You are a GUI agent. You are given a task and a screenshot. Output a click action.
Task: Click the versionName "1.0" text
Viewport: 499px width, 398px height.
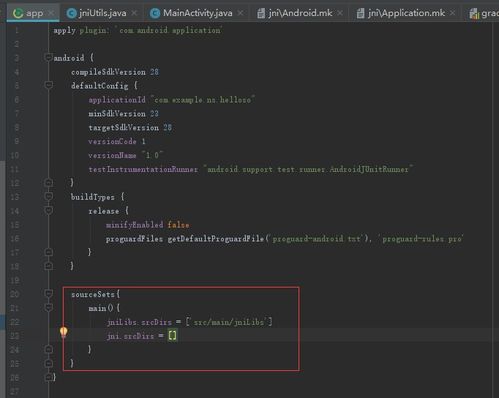click(125, 155)
